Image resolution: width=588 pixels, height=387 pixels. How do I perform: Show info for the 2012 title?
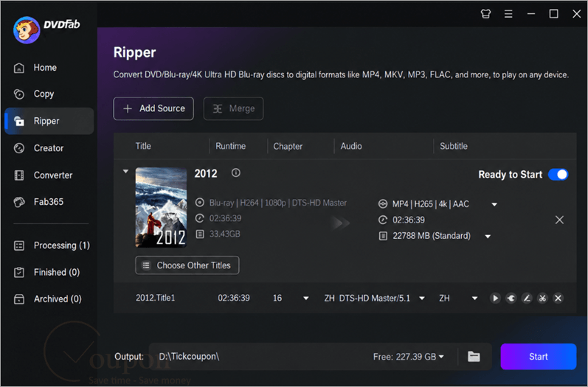(x=235, y=172)
